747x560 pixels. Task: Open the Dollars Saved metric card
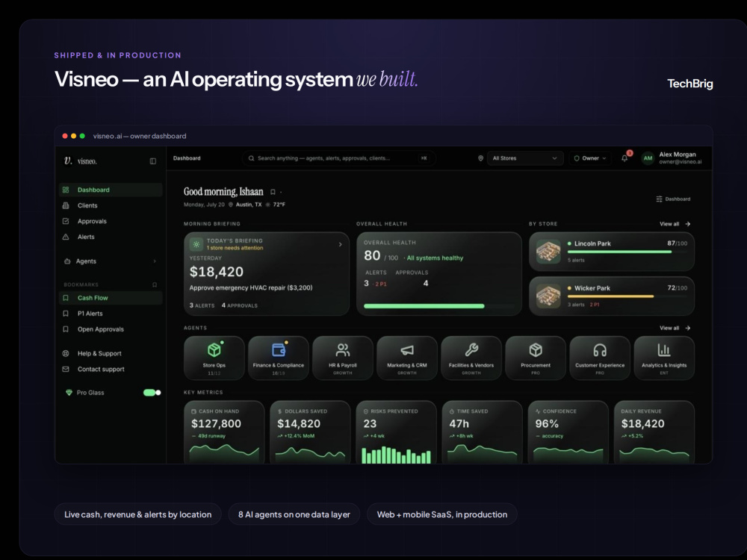pyautogui.click(x=310, y=432)
